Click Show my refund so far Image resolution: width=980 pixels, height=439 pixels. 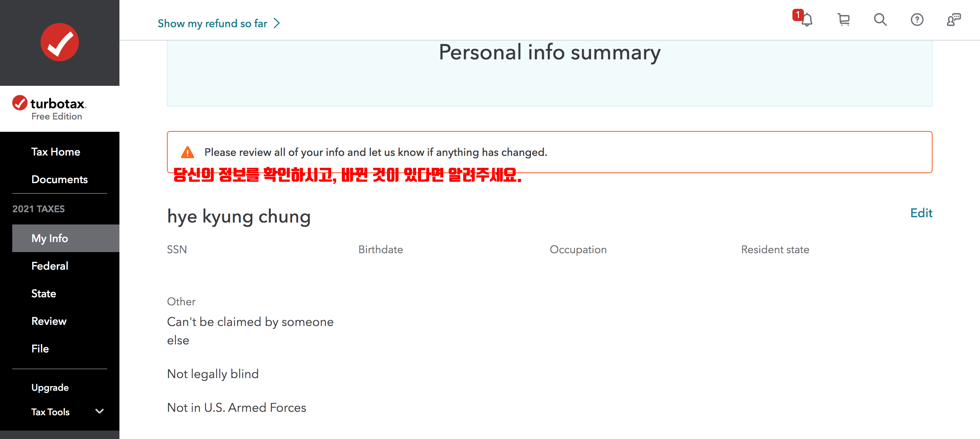[x=212, y=23]
